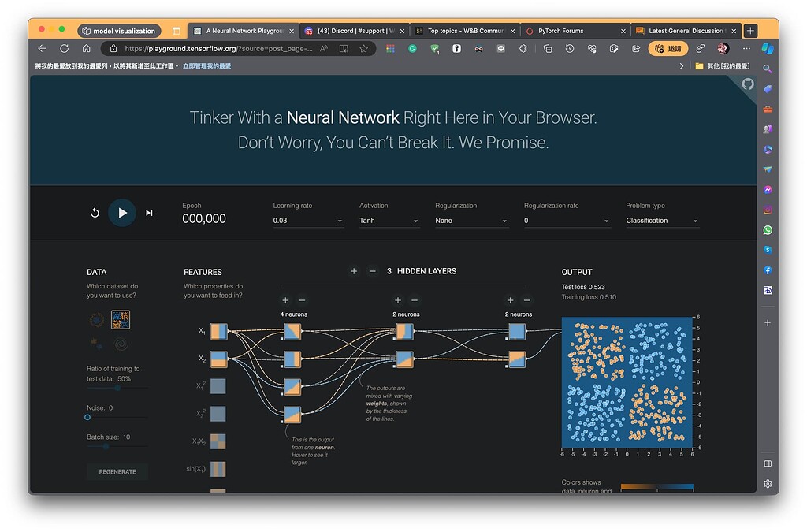The width and height of the screenshot is (807, 532).
Task: Add a hidden layer with plus icon
Action: [x=354, y=271]
